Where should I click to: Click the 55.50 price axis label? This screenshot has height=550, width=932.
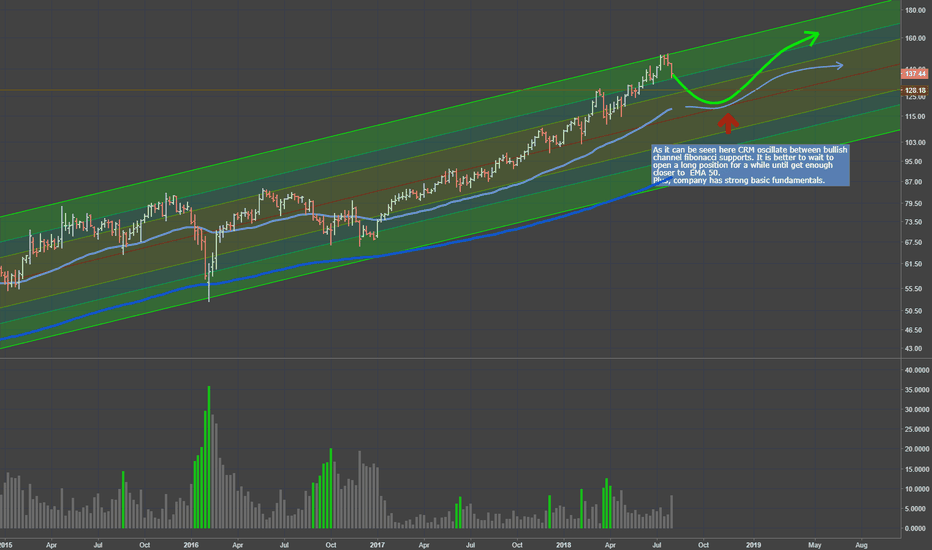(x=915, y=289)
